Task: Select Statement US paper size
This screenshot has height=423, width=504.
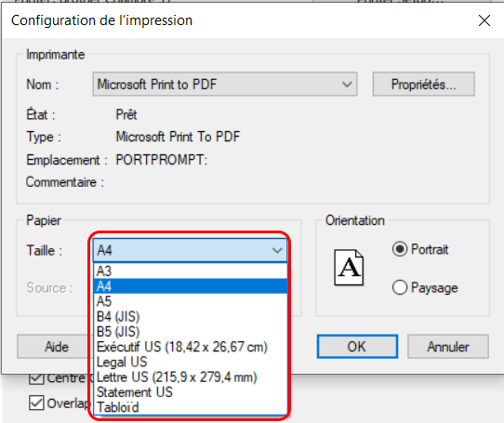Action: (190, 392)
